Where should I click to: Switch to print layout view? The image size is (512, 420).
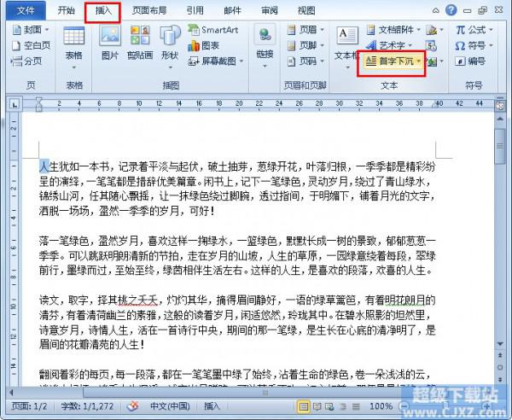[x=303, y=406]
